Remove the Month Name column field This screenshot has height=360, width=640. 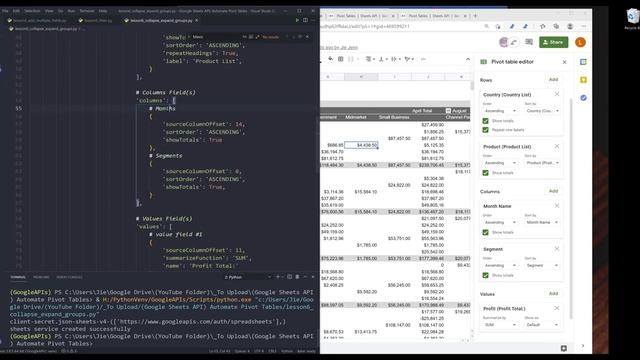[557, 206]
